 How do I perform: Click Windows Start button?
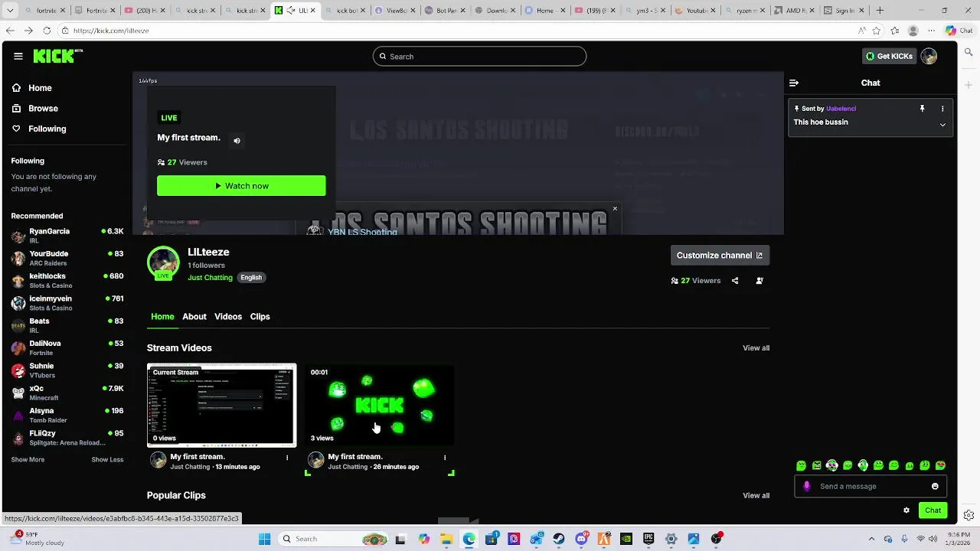[265, 539]
